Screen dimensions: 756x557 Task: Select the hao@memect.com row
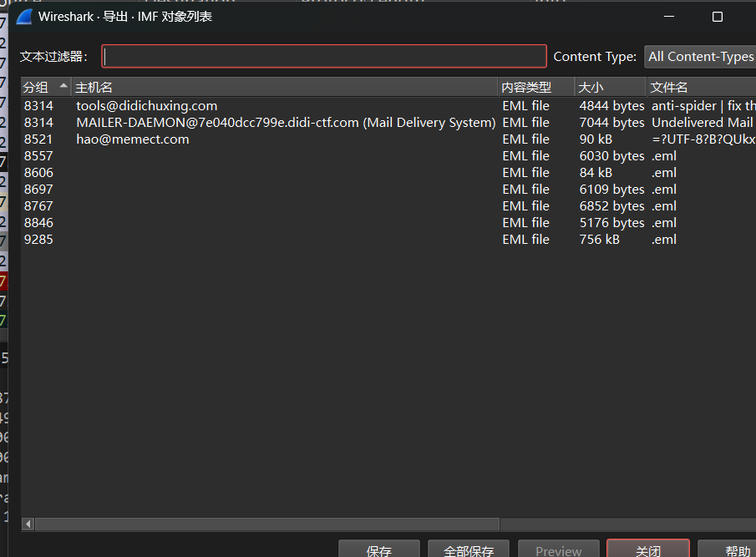click(x=388, y=139)
